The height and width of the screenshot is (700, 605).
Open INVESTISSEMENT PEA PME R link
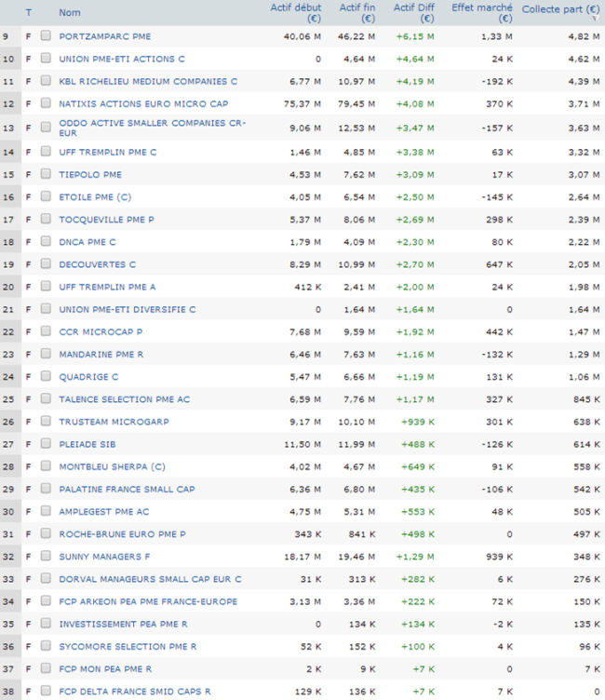(123, 624)
